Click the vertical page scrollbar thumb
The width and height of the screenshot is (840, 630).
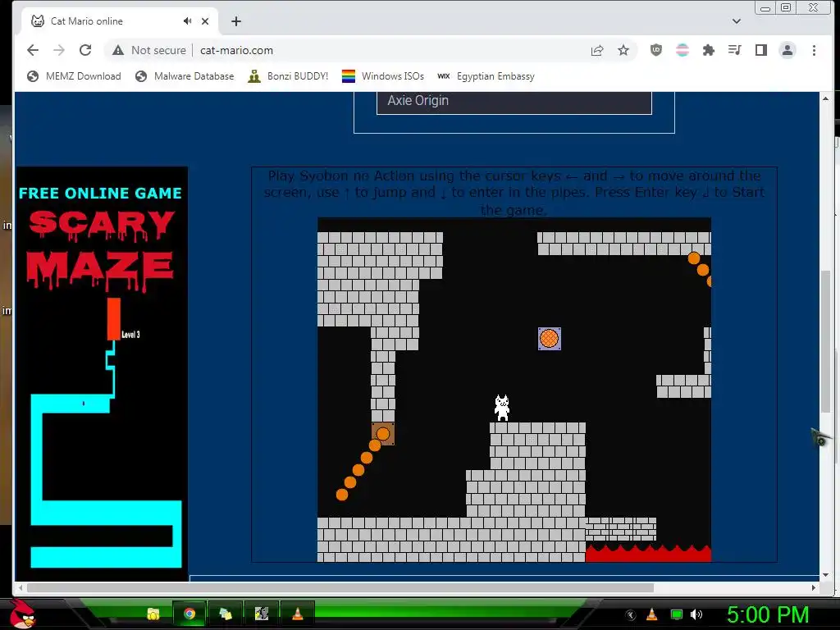click(825, 343)
